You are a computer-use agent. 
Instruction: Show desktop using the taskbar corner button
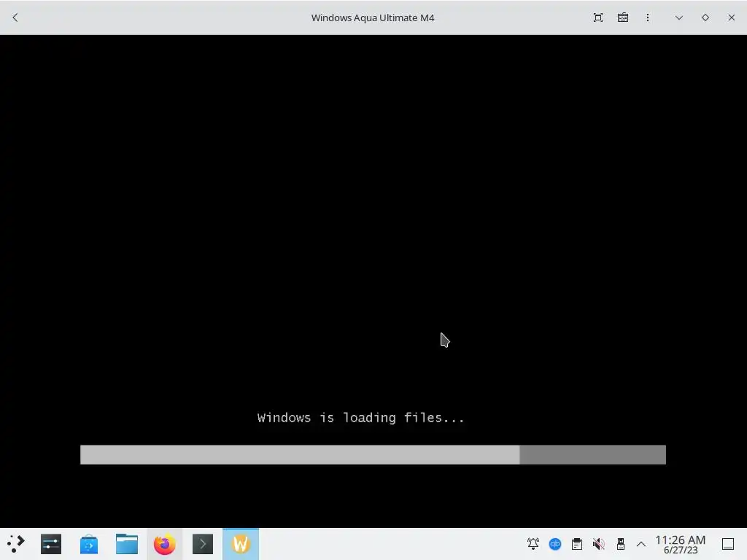click(728, 544)
